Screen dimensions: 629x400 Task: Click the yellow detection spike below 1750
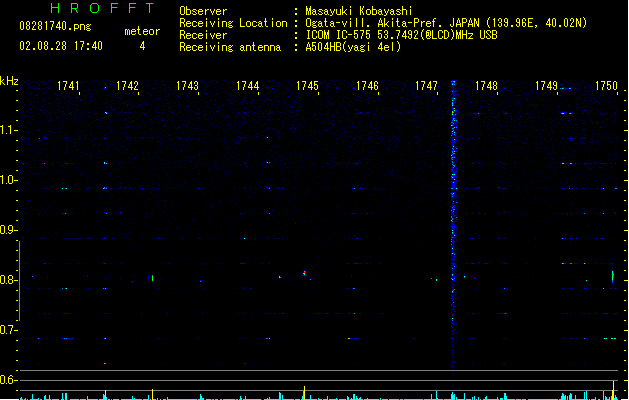[613, 390]
